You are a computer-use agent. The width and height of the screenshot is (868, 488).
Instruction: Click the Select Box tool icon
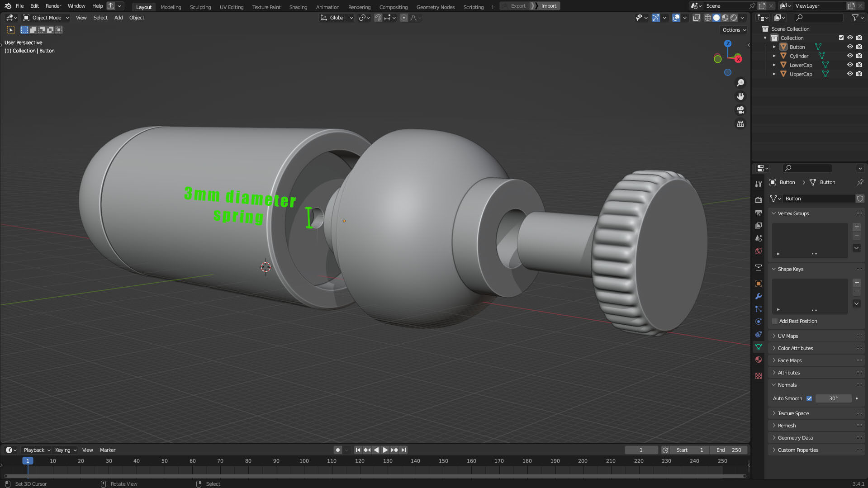11,30
